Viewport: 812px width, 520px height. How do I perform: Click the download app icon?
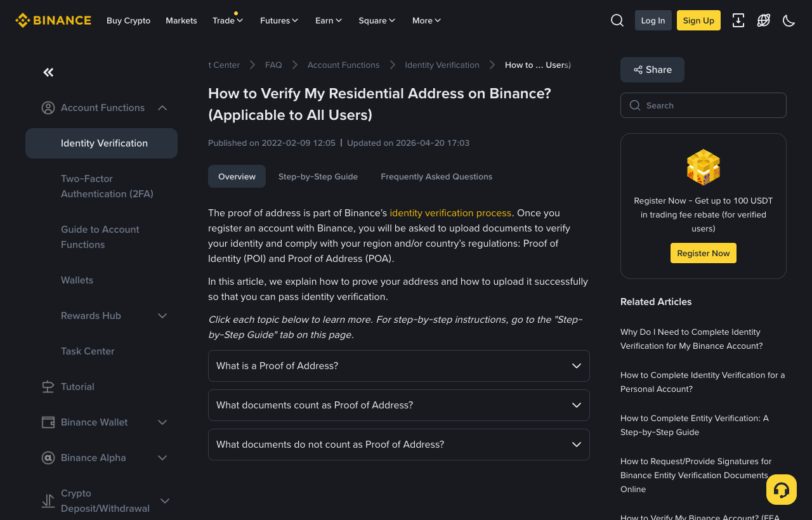738,20
